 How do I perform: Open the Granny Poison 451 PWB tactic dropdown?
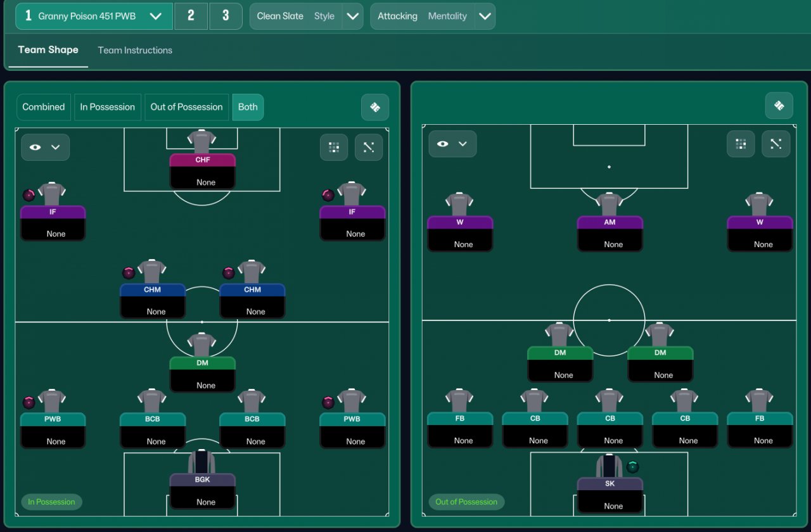point(94,16)
